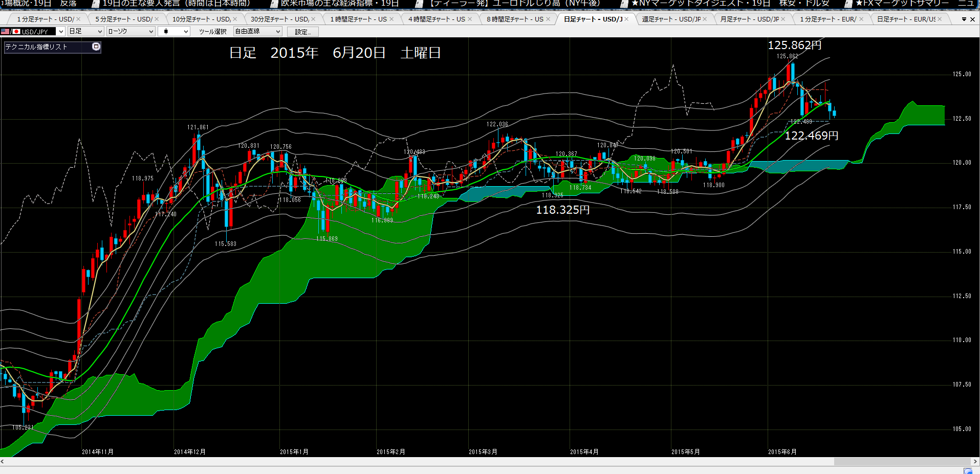Click the news icon before '19日の主な要人発言'
The width and height of the screenshot is (980, 474).
pos(96,4)
